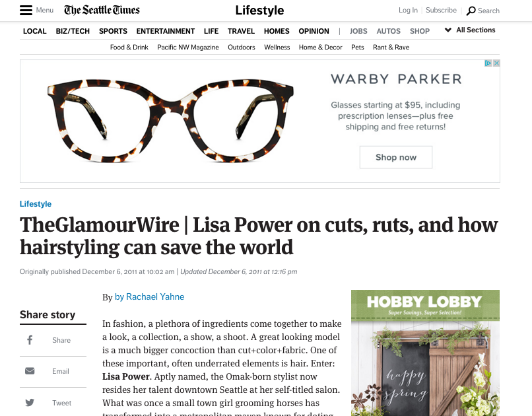Click the Facebook Share icon

coord(30,340)
